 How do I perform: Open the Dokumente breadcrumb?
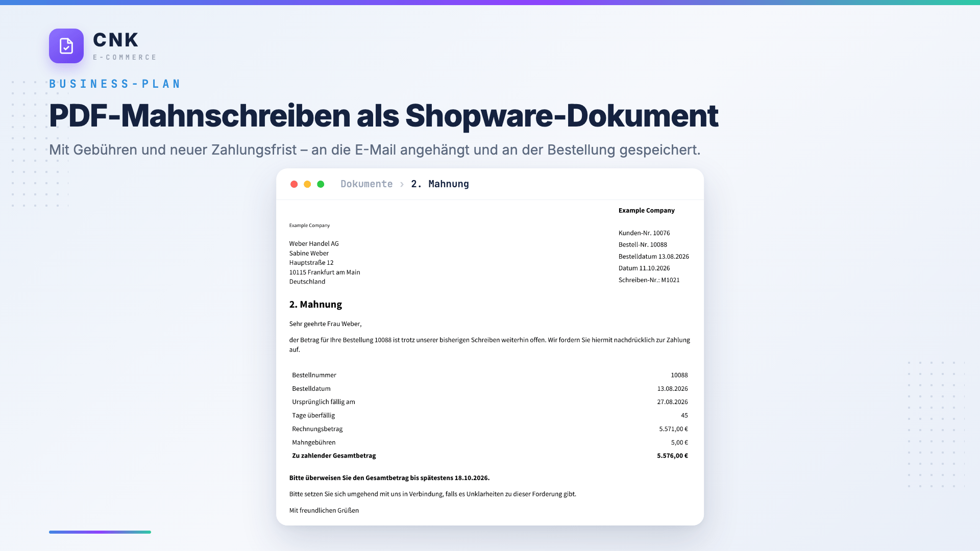tap(366, 184)
